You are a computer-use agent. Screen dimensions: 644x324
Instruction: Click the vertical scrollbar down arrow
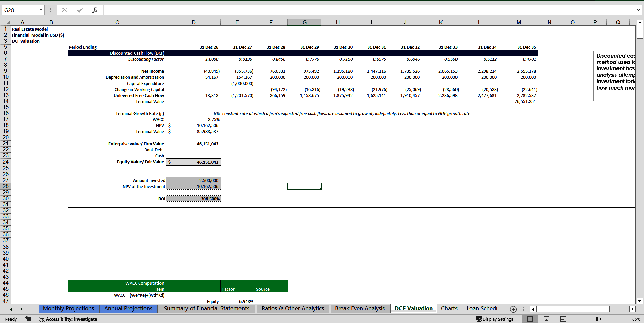click(x=640, y=301)
